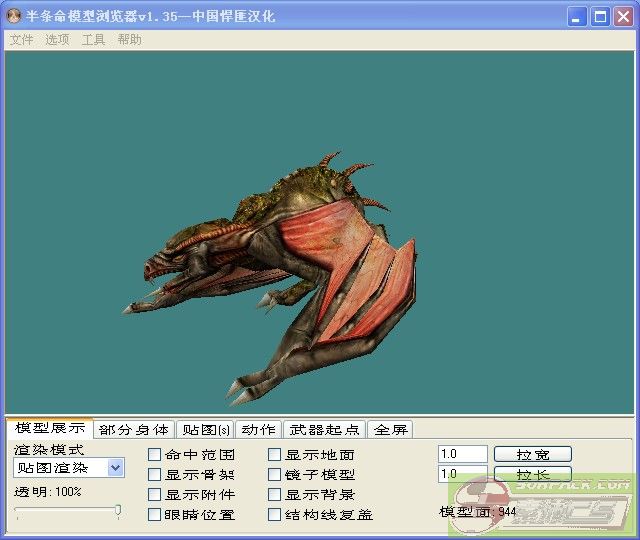This screenshot has height=540, width=640.
Task: Click the app icon in the title bar
Action: 14,17
